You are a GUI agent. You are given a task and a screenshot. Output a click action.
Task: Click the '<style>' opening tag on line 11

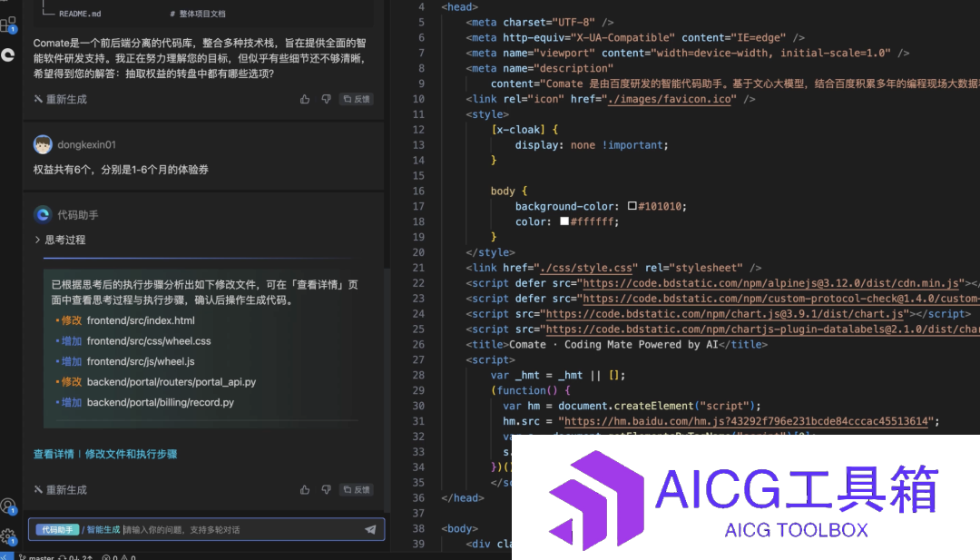(487, 114)
